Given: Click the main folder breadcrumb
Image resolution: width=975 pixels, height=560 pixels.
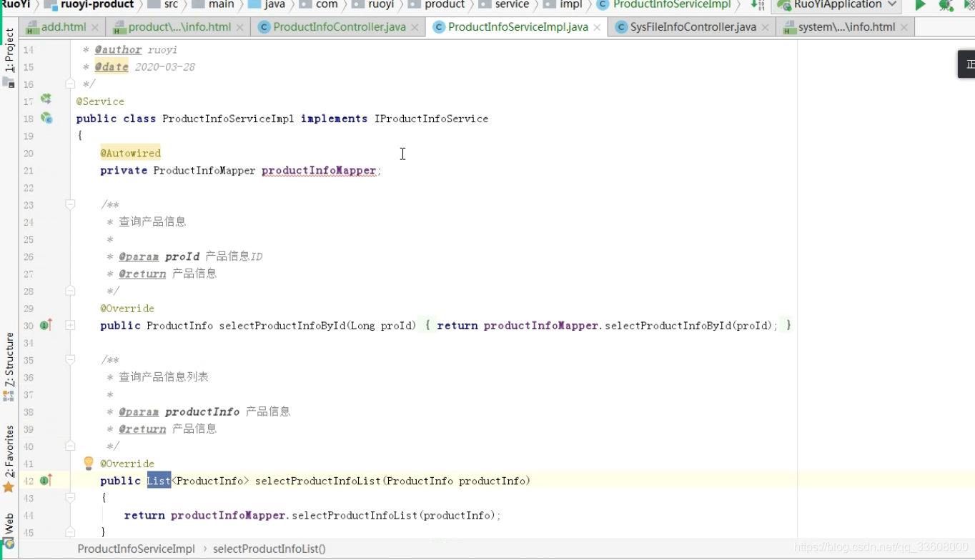Looking at the screenshot, I should click(x=213, y=5).
